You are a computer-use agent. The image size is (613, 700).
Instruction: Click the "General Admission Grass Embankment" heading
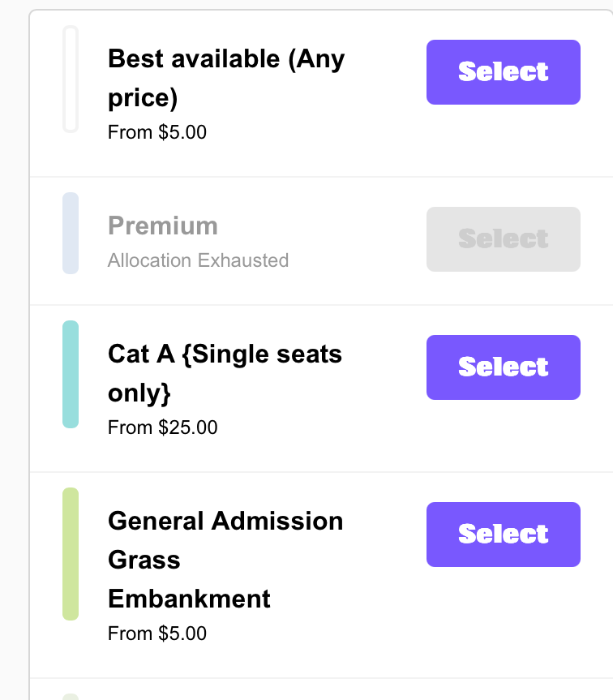pos(225,560)
